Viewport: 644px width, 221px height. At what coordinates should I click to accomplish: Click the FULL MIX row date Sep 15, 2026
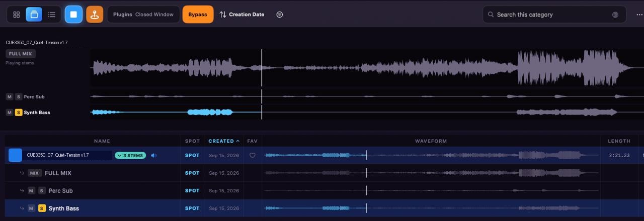point(224,173)
